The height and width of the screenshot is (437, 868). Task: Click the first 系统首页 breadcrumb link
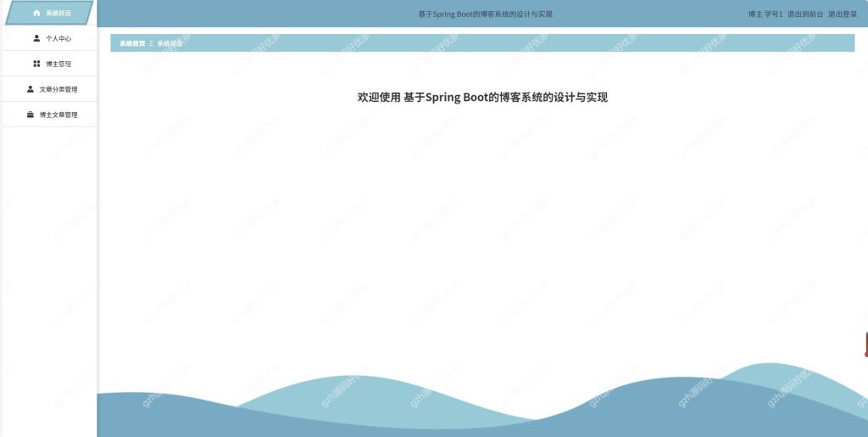pyautogui.click(x=132, y=43)
